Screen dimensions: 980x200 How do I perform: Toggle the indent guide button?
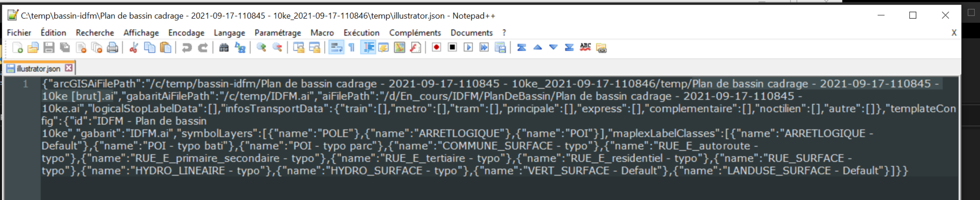368,48
